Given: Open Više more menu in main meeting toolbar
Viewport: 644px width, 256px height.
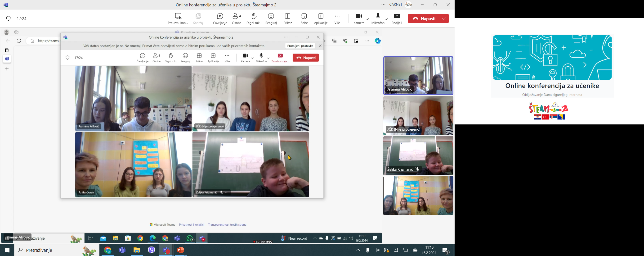Looking at the screenshot, I should [337, 19].
